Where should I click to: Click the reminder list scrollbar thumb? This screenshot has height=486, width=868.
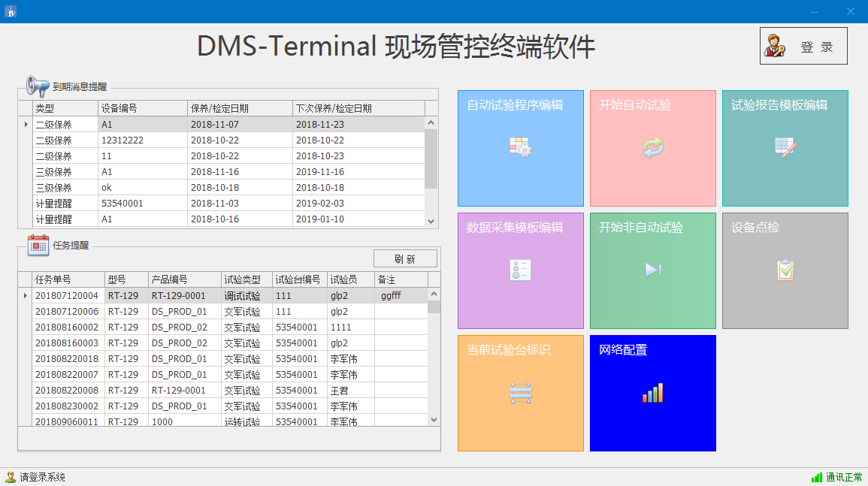pyautogui.click(x=431, y=158)
